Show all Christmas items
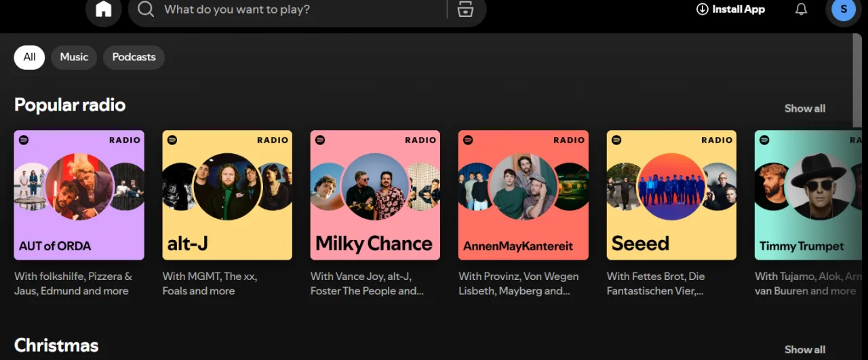Image resolution: width=868 pixels, height=360 pixels. pos(805,350)
